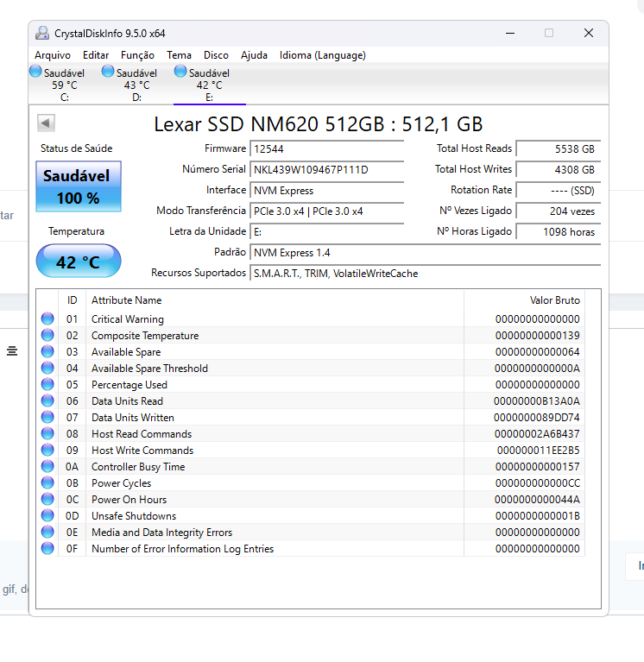Click the 42 °C temperature button
This screenshot has height=662, width=644.
point(79,261)
